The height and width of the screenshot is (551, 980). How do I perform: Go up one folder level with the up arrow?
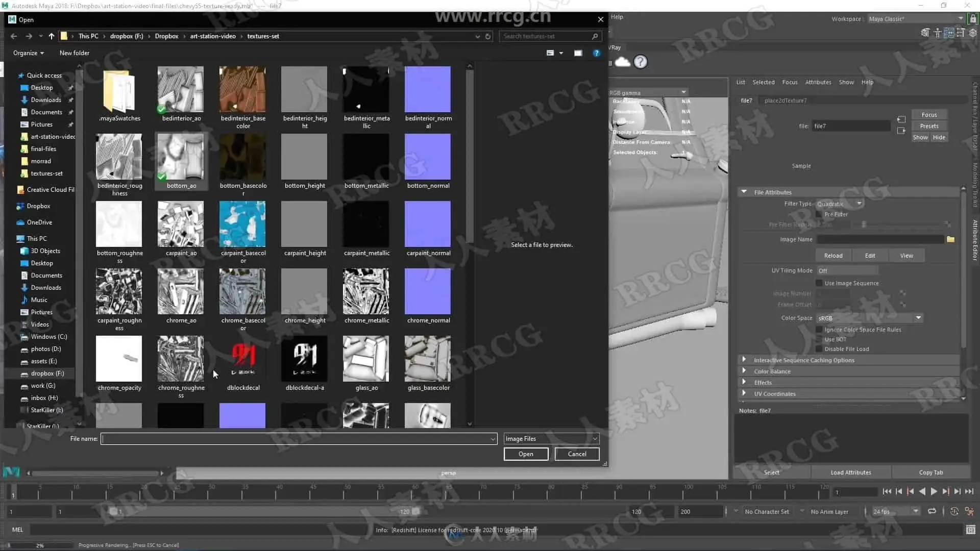point(51,36)
